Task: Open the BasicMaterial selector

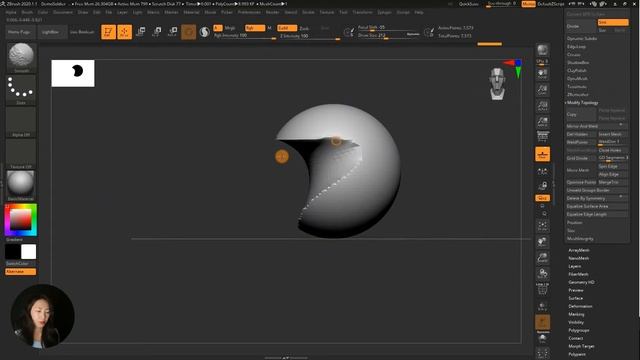Action: click(x=21, y=186)
